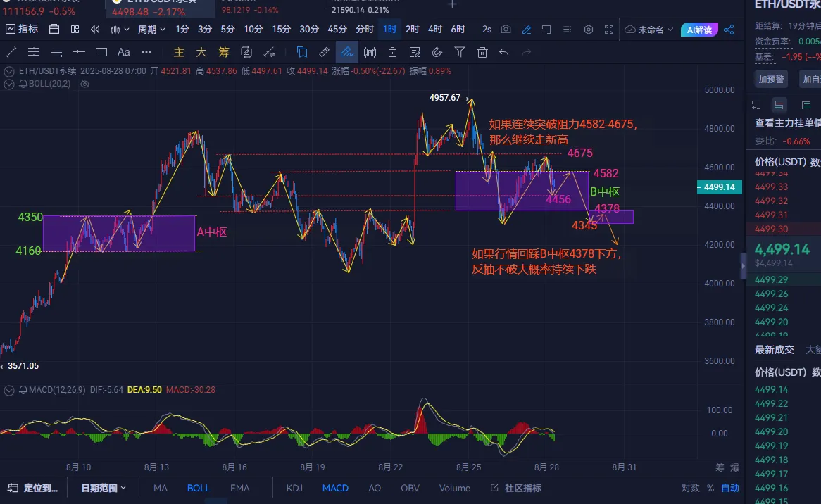
Task: Delete drawings with trash icon
Action: pyautogui.click(x=482, y=52)
